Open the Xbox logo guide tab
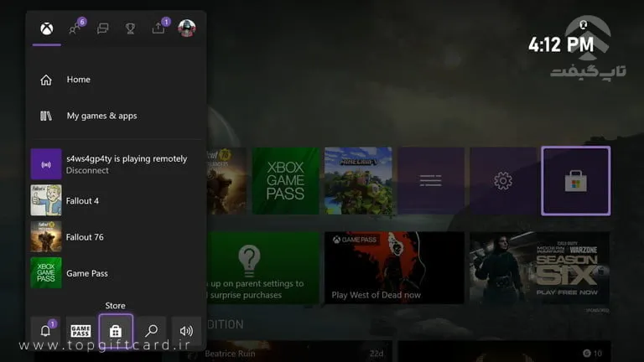This screenshot has width=644, height=362. [x=47, y=28]
